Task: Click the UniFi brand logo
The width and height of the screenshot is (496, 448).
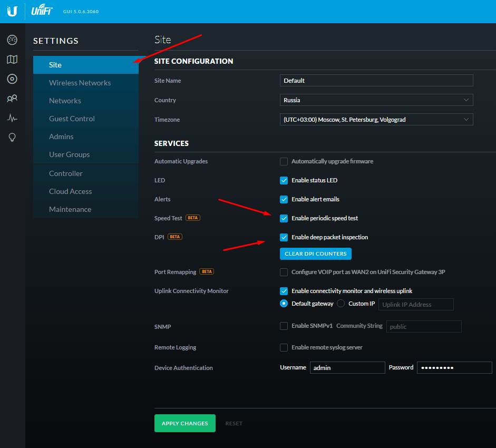Action: coord(42,11)
